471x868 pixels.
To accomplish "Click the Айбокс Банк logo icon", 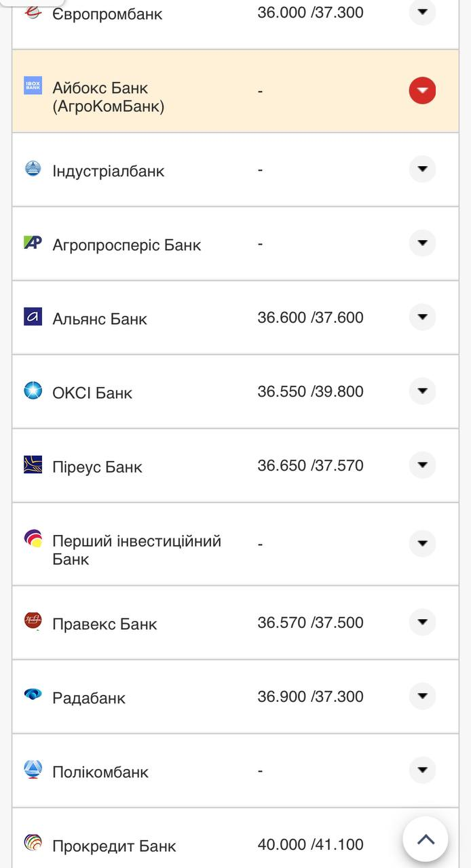I will (33, 85).
